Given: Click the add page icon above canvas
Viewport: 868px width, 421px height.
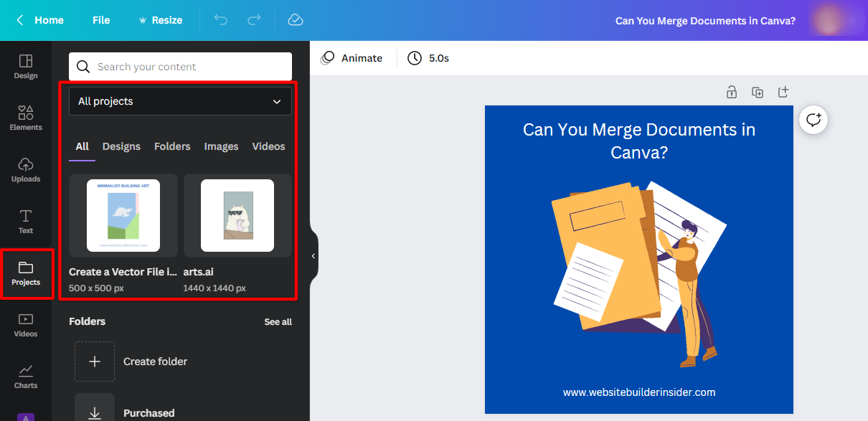Looking at the screenshot, I should (783, 92).
